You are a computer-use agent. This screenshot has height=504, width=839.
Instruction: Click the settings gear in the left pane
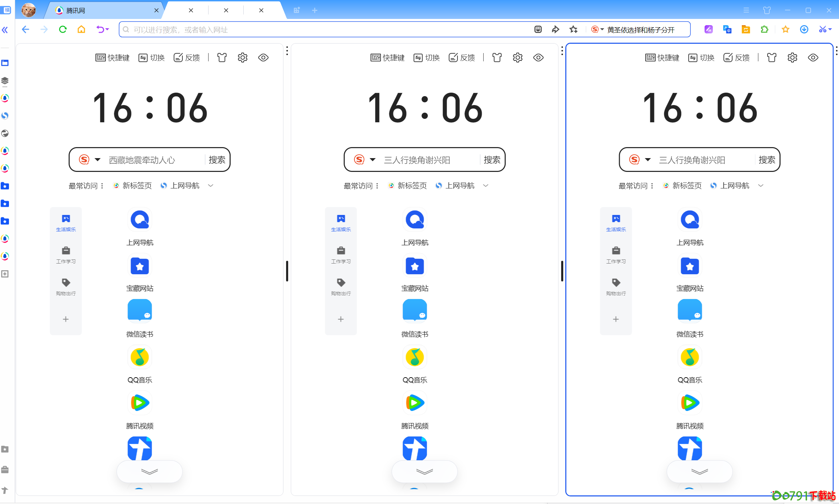(242, 58)
